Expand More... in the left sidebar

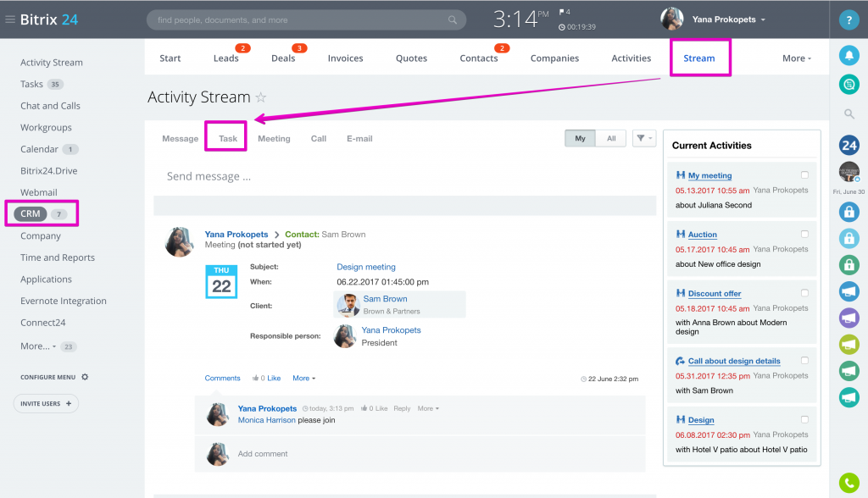(38, 346)
